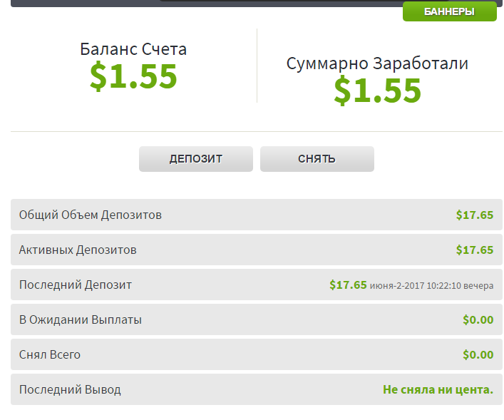Click the $17.65 amount in Последний Депозит row
The width and height of the screenshot is (504, 420).
348,285
